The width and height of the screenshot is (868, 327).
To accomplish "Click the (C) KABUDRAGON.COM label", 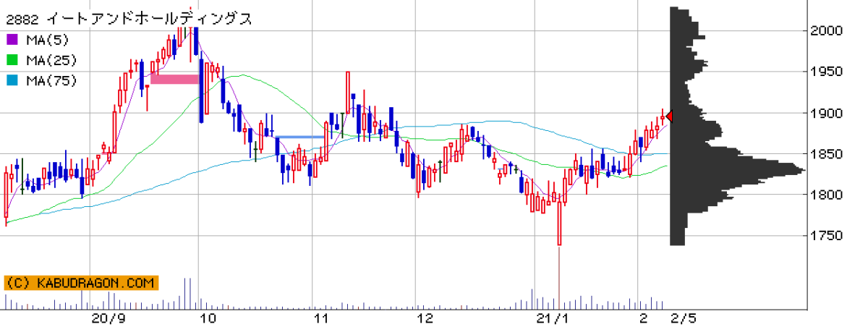I will tap(80, 283).
